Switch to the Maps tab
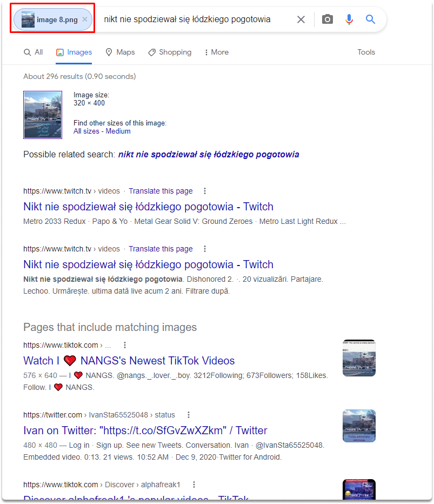The width and height of the screenshot is (434, 504). click(121, 52)
